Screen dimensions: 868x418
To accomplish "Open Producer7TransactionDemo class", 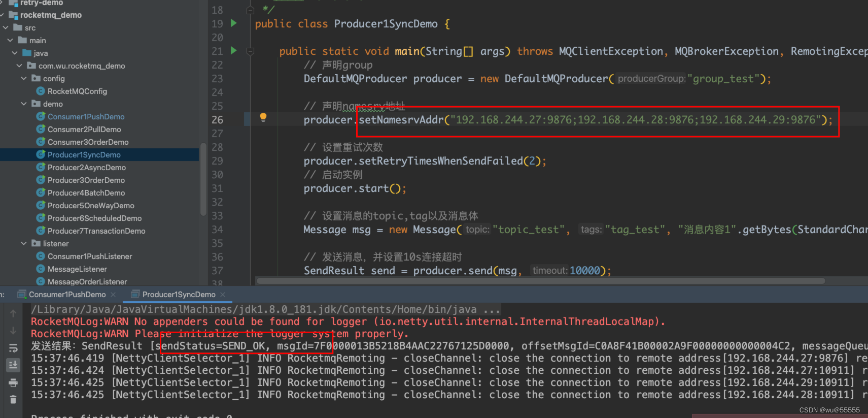I will pos(96,231).
